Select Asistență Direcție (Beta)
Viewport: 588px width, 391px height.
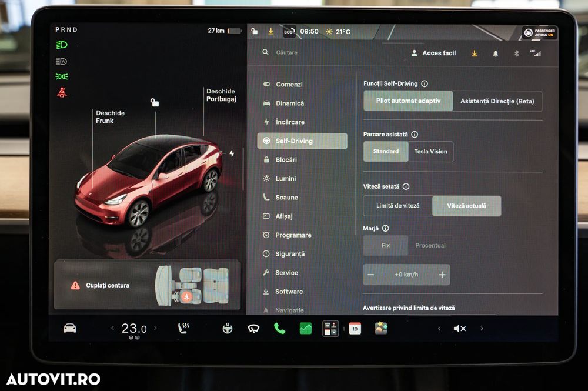(x=497, y=101)
